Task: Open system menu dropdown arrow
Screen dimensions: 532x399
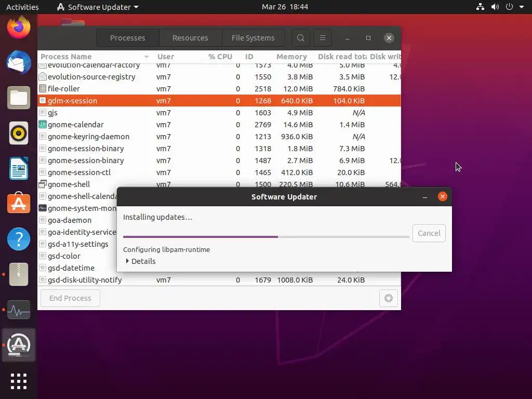Action: pos(522,7)
